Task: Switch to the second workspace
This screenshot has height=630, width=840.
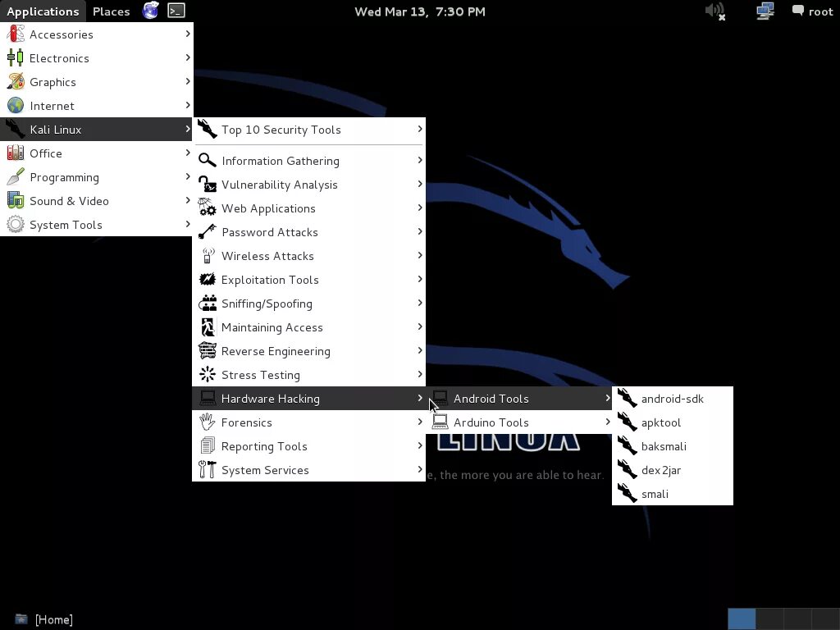Action: click(x=769, y=619)
